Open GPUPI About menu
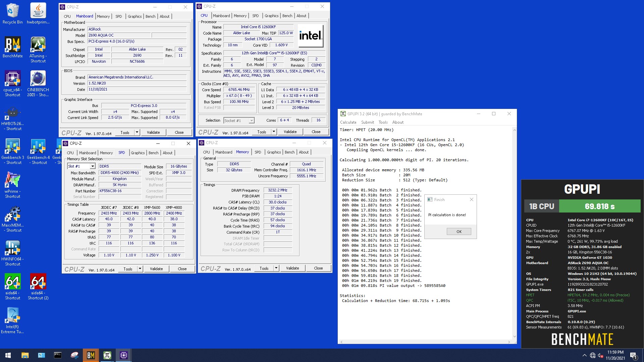Screen dimensions: 644x362 click(x=398, y=122)
